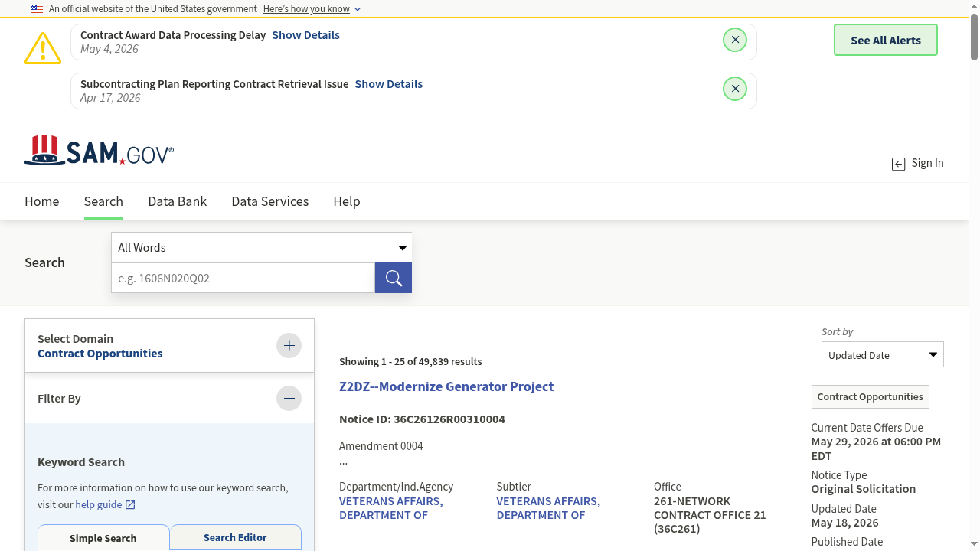Switch to the Search Editor tab

(x=235, y=537)
